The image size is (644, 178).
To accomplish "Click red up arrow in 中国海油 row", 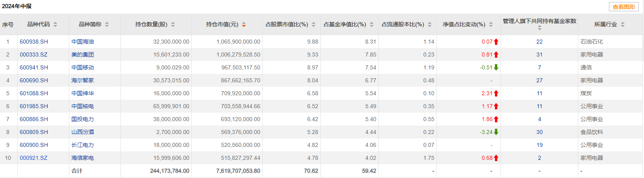I will tap(496, 42).
